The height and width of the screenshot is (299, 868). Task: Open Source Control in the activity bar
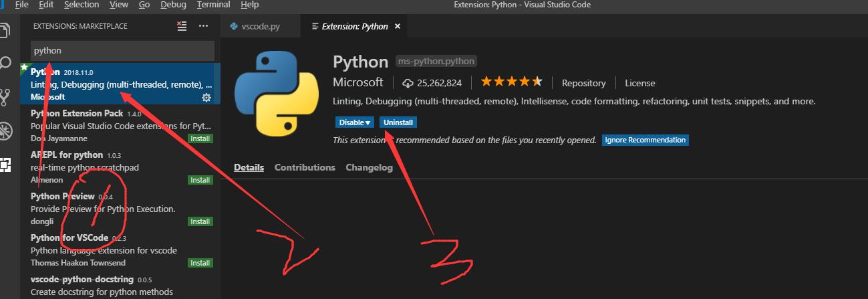(5, 97)
